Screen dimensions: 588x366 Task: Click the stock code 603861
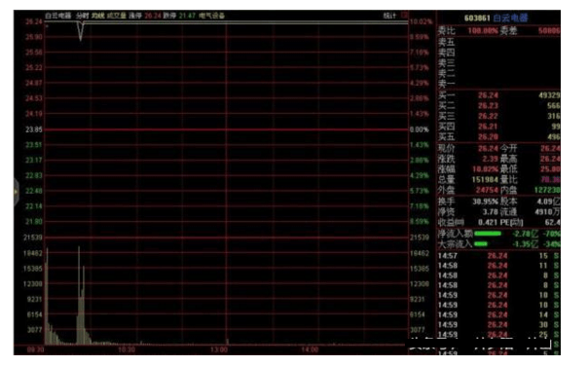tap(477, 18)
